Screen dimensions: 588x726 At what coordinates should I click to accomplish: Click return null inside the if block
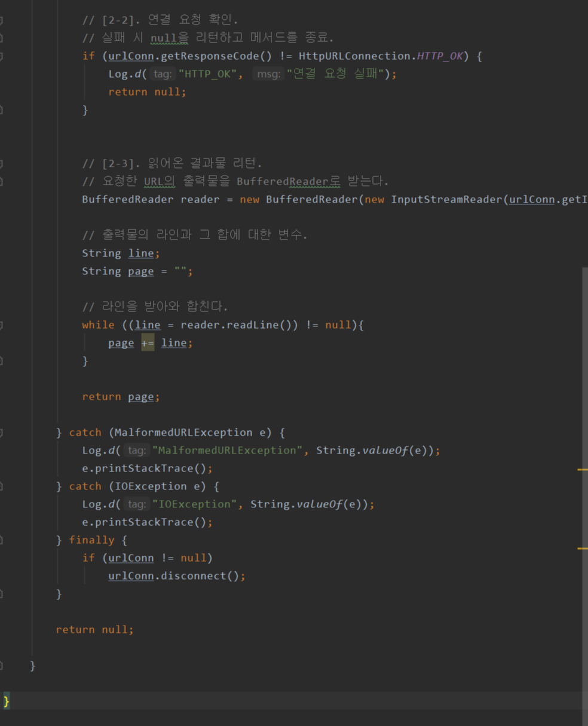pos(147,92)
